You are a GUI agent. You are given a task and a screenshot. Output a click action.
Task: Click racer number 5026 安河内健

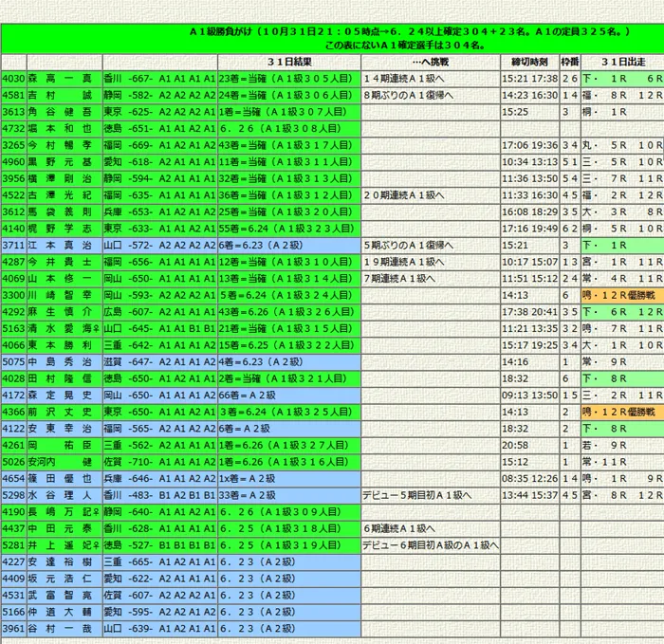point(13,461)
